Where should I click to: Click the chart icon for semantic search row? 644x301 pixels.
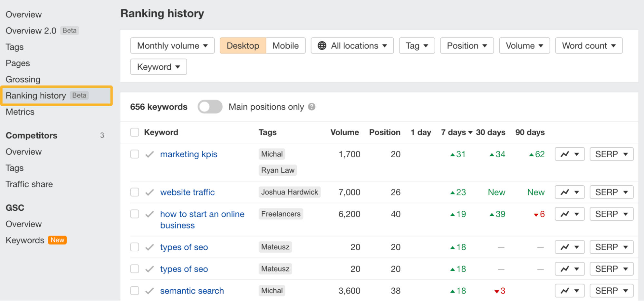[x=565, y=291]
